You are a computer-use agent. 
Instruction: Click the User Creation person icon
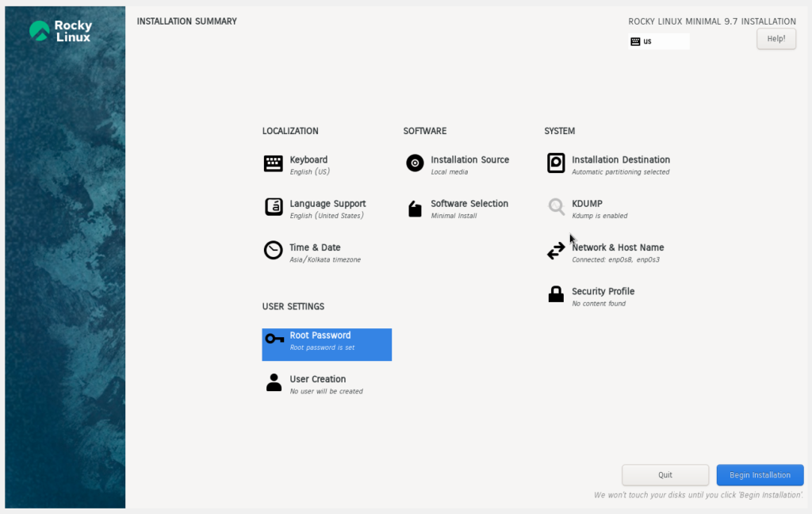pos(274,382)
